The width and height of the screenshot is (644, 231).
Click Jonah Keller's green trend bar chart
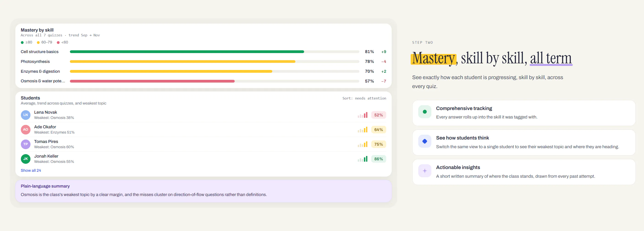pyautogui.click(x=363, y=159)
